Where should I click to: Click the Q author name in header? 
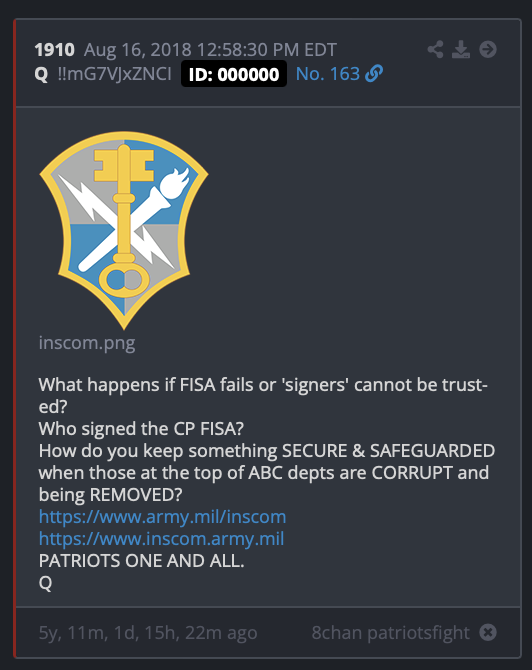(41, 74)
